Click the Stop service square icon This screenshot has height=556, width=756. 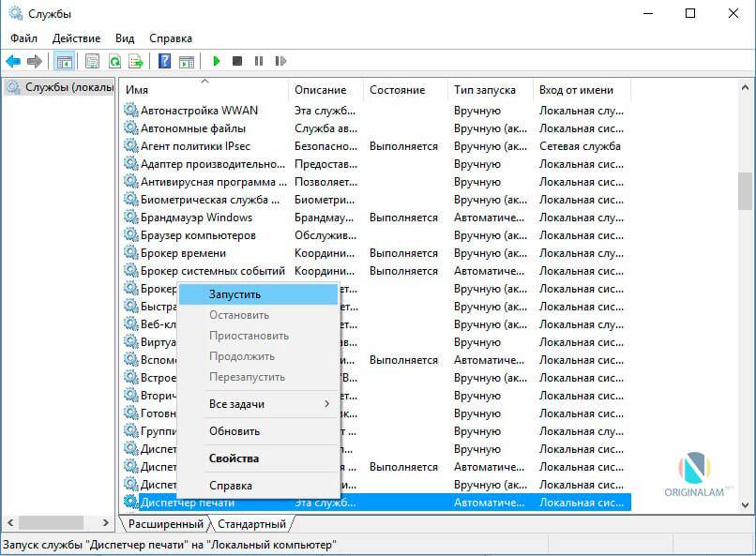pyautogui.click(x=237, y=61)
